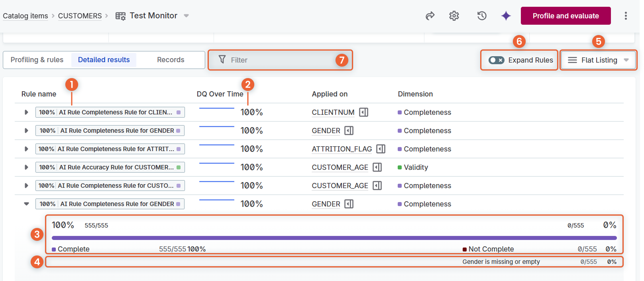Click the AI sparkle star icon
644x281 pixels.
pyautogui.click(x=506, y=16)
